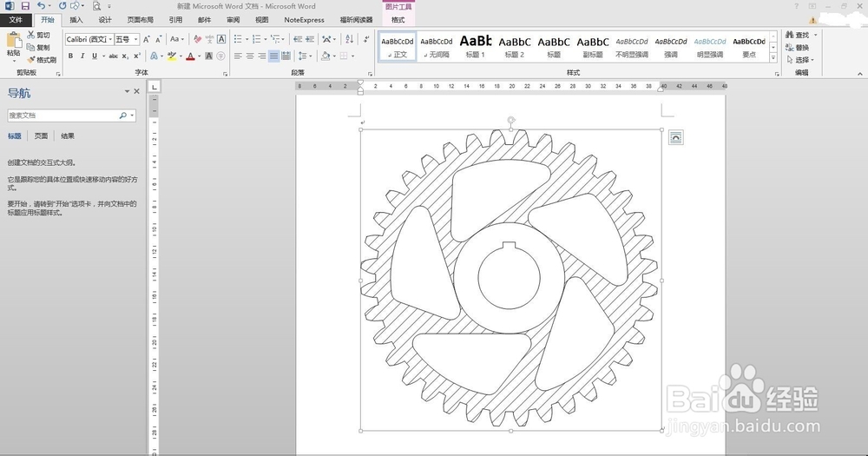Screen dimensions: 868x456
Task: Show 结果 (Results) in navigation pane
Action: [68, 135]
